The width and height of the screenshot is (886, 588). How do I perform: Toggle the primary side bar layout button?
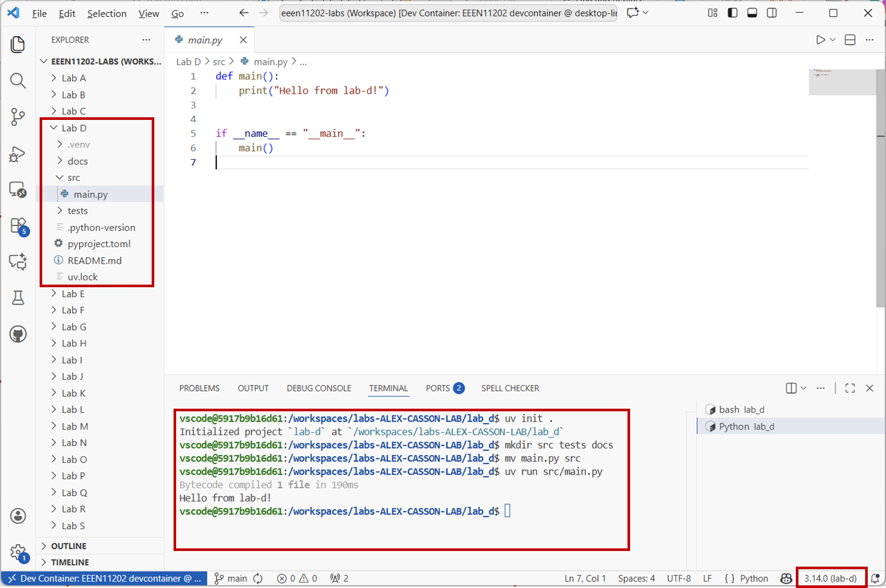click(x=732, y=13)
